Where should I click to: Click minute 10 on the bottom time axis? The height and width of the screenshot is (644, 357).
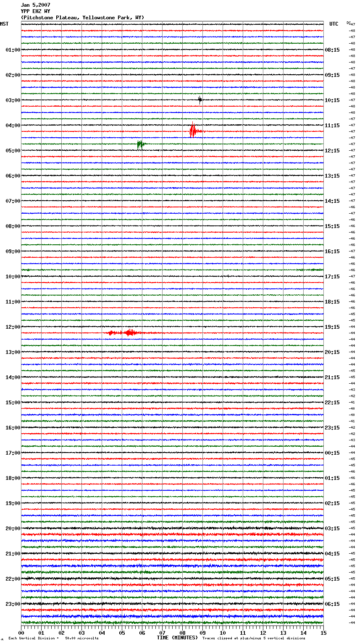click(223, 633)
